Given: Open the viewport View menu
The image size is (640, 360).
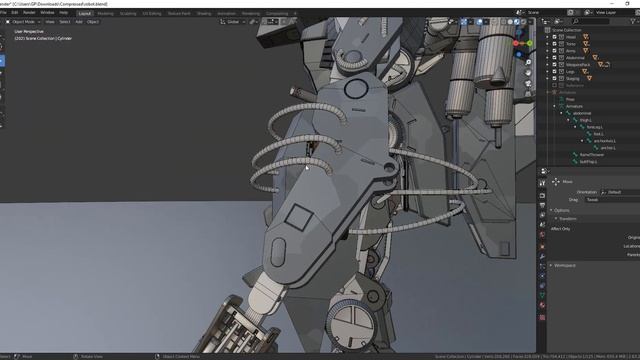Looking at the screenshot, I should (50, 22).
